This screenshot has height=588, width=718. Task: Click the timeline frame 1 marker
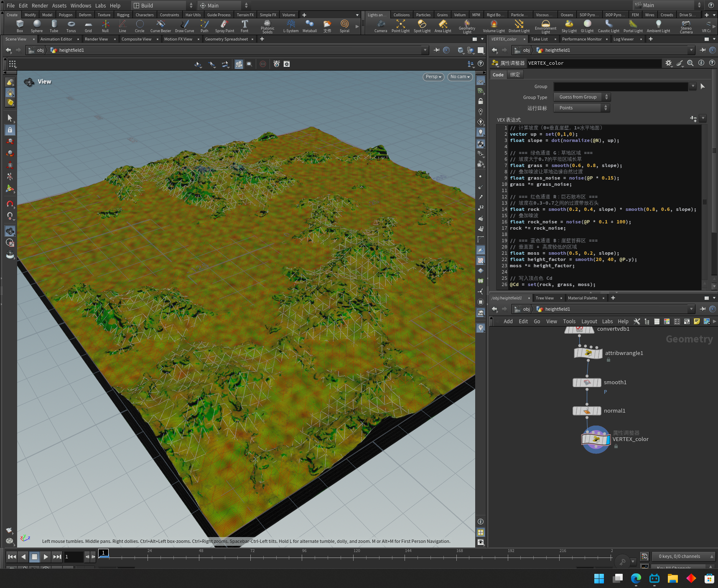[x=103, y=553]
